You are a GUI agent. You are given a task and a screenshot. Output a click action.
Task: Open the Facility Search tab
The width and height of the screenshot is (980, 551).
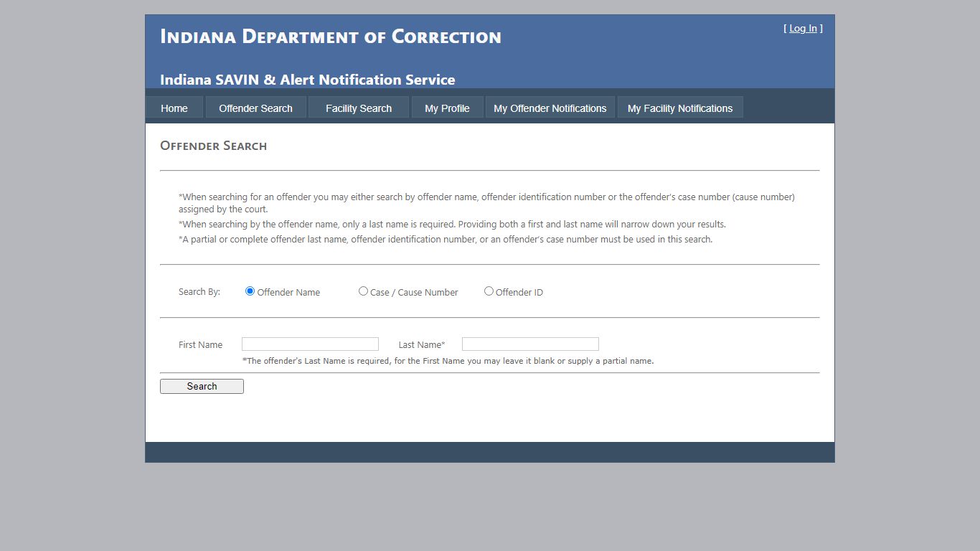click(359, 108)
